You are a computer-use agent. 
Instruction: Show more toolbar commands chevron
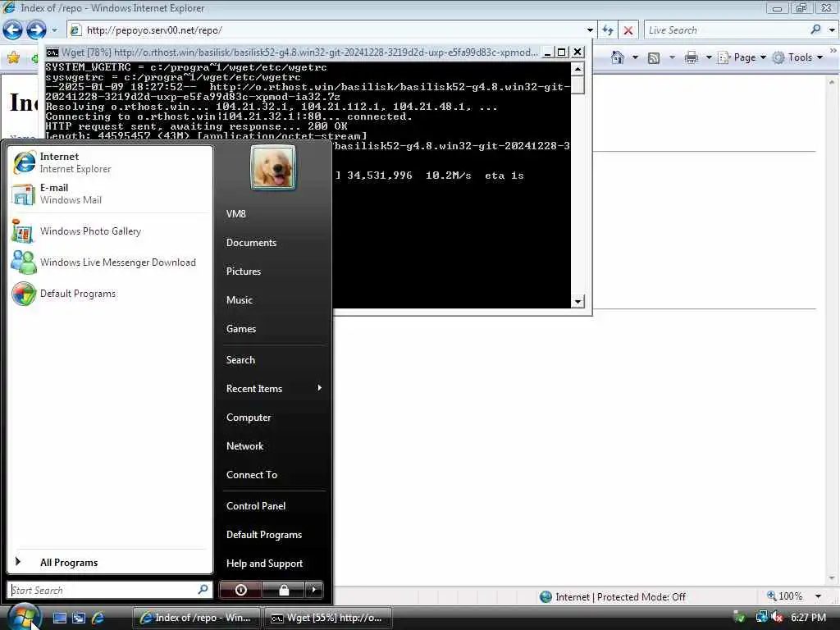(833, 51)
